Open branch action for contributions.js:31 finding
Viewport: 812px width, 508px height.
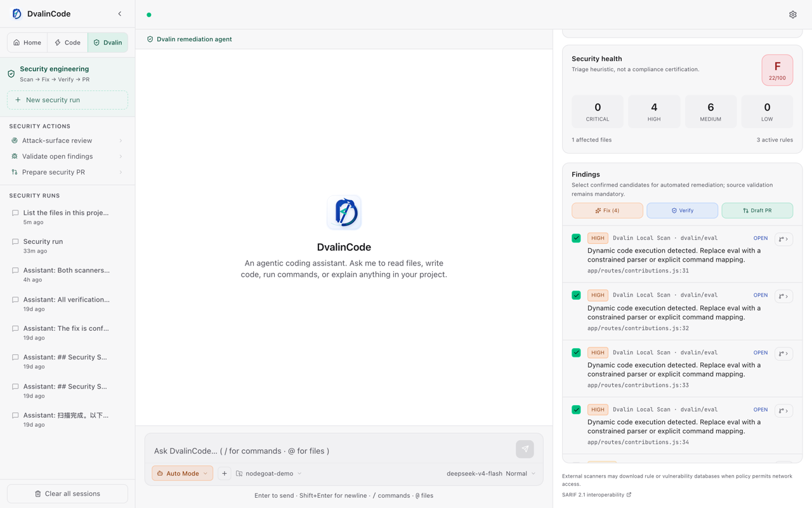pos(783,239)
